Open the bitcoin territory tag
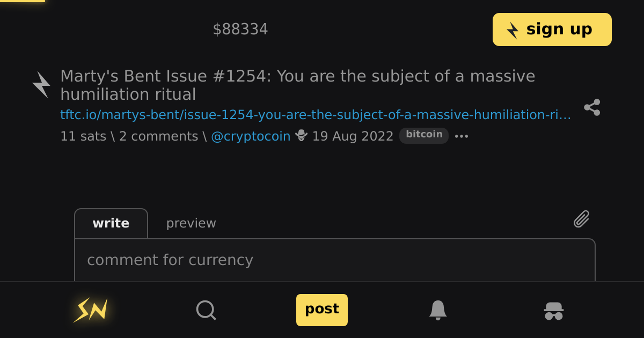 coord(424,135)
